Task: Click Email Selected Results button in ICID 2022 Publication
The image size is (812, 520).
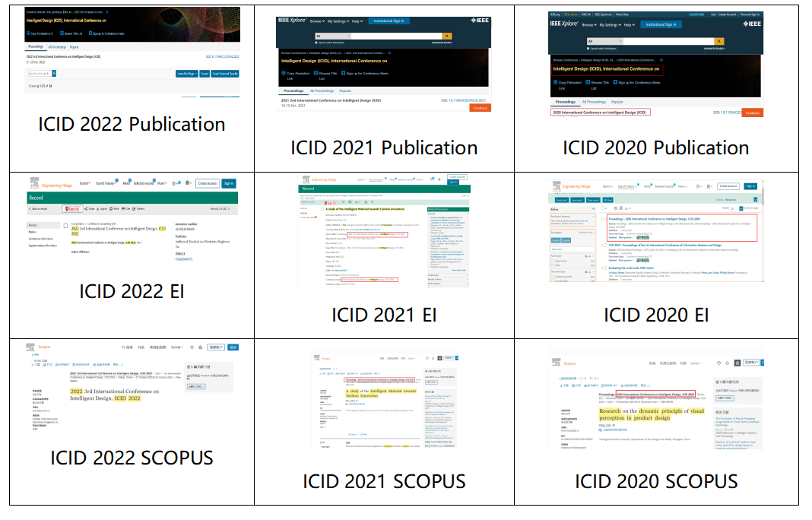Action: click(225, 74)
